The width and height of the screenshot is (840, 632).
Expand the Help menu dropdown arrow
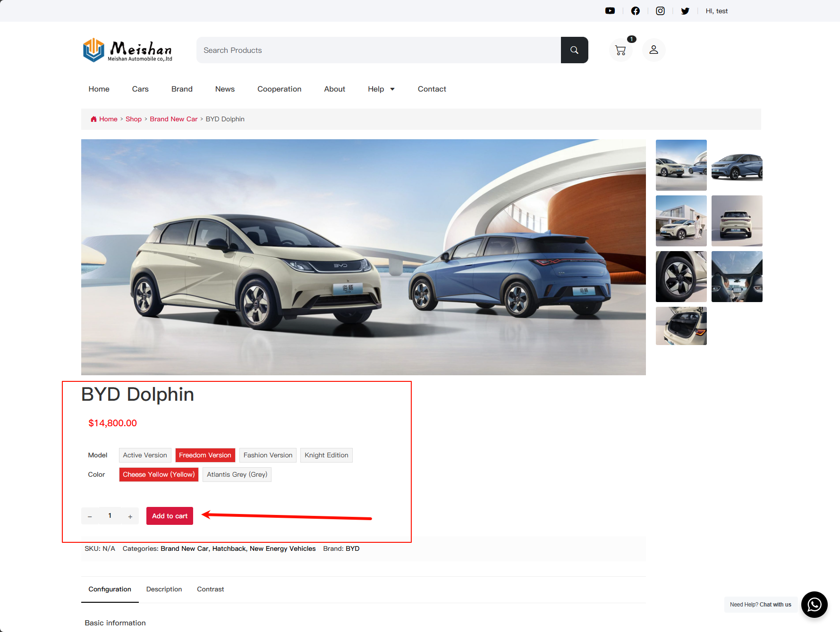pos(392,89)
